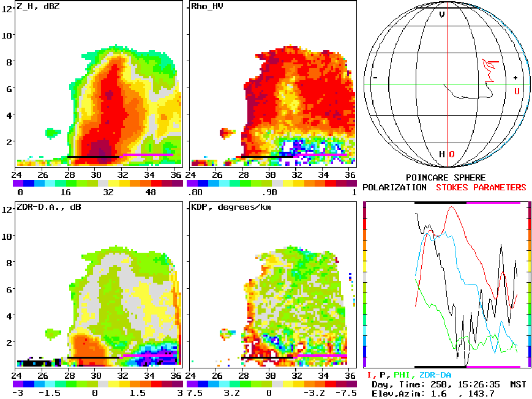The height and width of the screenshot is (399, 532).
Task: Click the peak of the red I curve
Action: (452, 207)
